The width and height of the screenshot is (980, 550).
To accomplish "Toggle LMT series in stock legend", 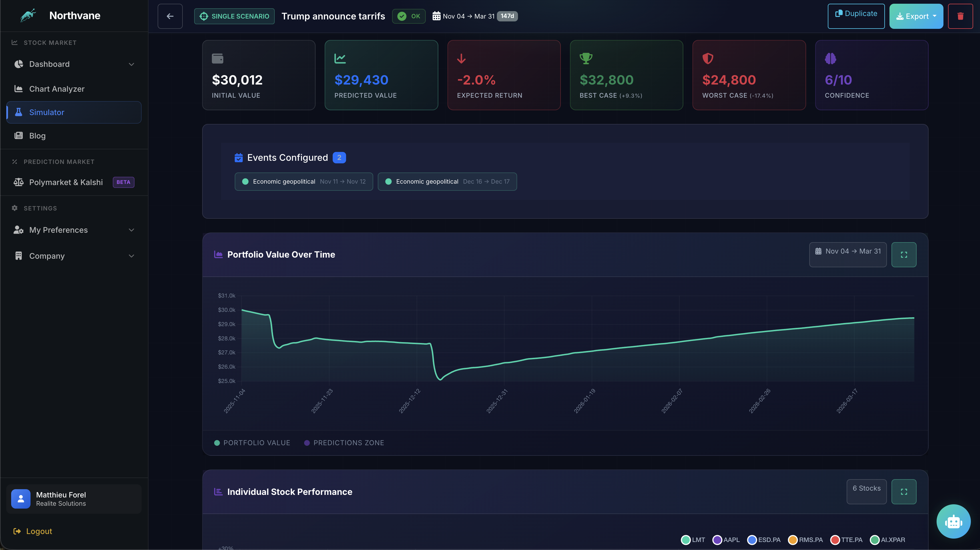I will click(693, 540).
